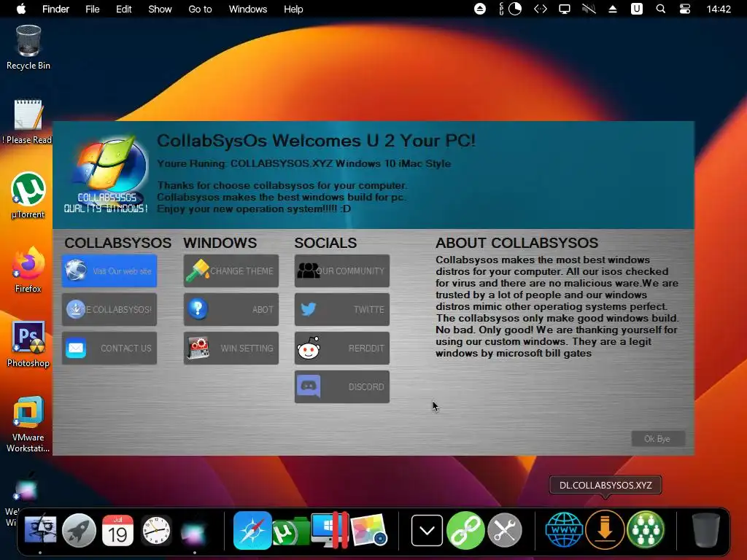
Task: Click the Spotlight search magnifier icon
Action: click(661, 9)
